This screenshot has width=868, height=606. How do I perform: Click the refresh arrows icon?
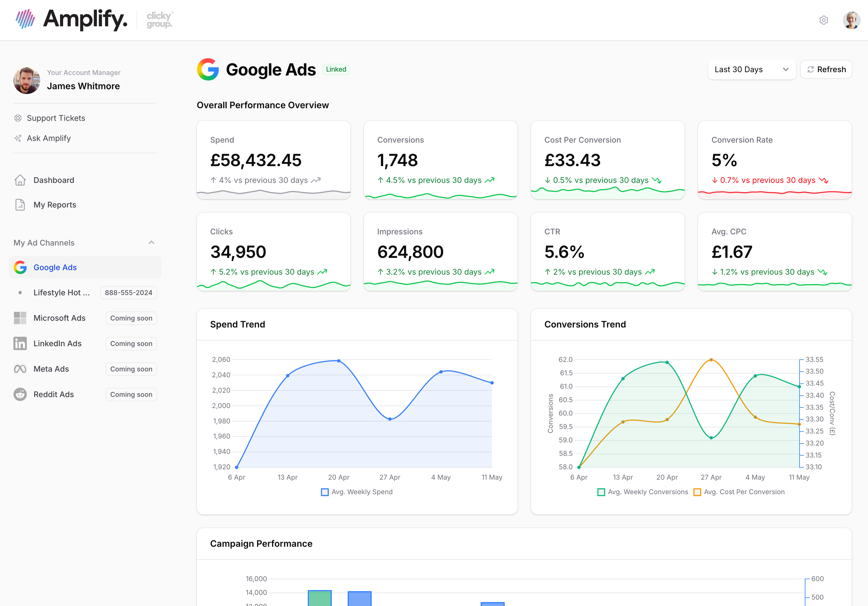pyautogui.click(x=811, y=70)
